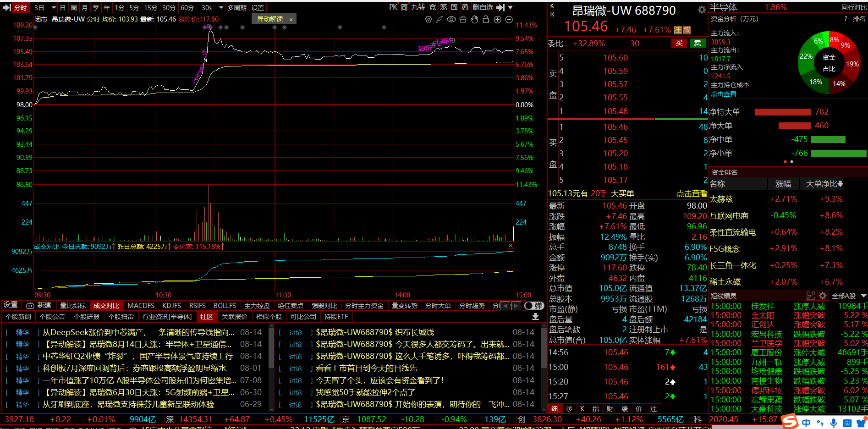Expand the 短线精灵 panel popout icon
868x429 pixels.
pyautogui.click(x=811, y=296)
